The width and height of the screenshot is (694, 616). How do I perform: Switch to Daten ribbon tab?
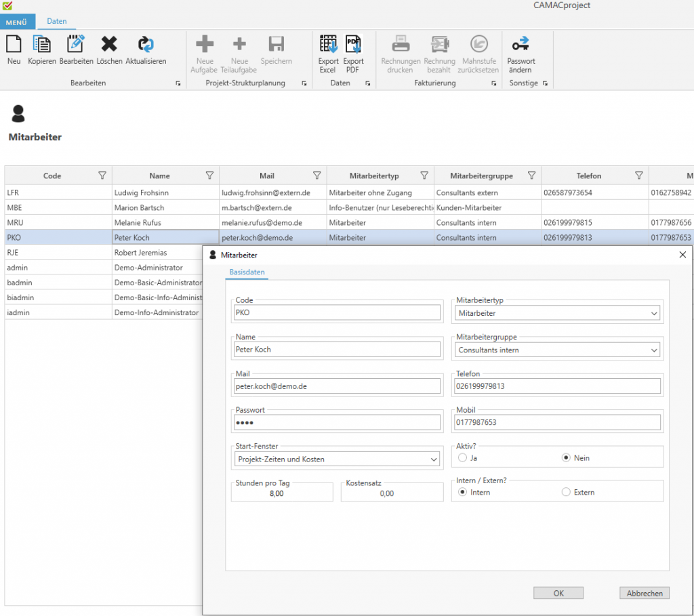pos(57,21)
